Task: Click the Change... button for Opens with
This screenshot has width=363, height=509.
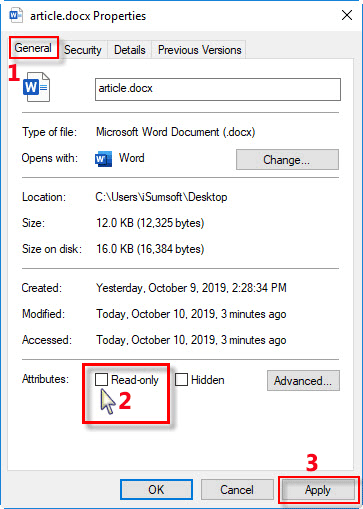Action: point(287,160)
